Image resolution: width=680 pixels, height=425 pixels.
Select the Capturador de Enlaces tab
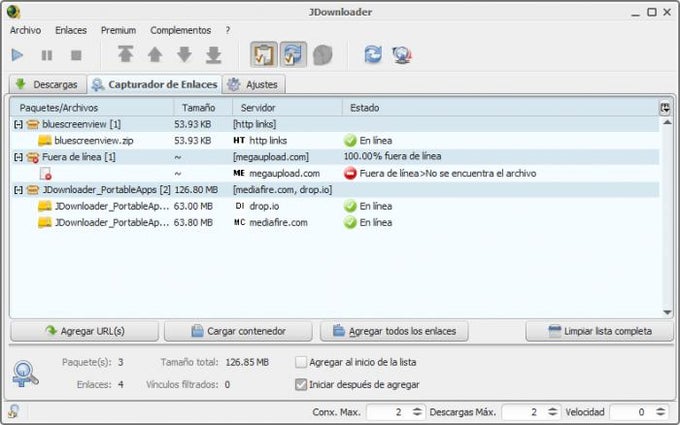click(154, 84)
